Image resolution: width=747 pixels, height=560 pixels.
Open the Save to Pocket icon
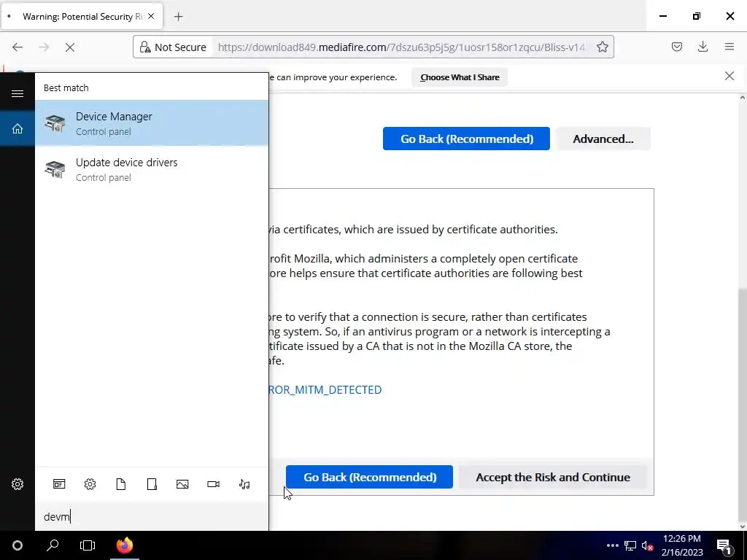click(677, 47)
